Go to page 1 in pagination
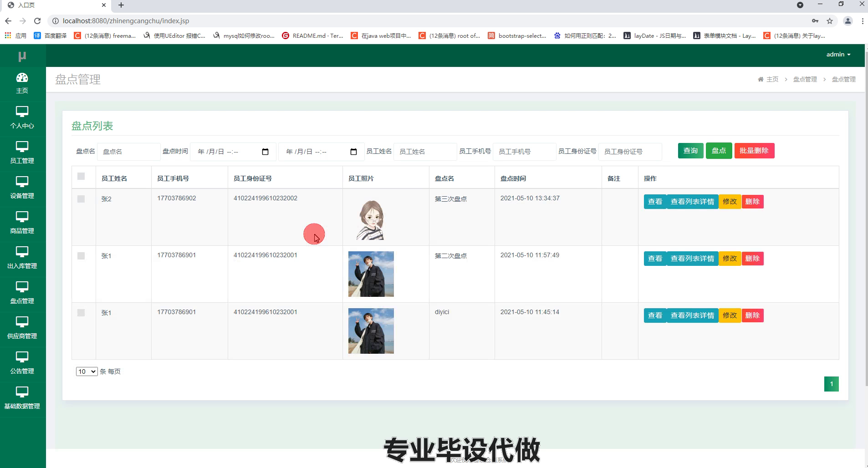This screenshot has height=468, width=868. (x=831, y=384)
